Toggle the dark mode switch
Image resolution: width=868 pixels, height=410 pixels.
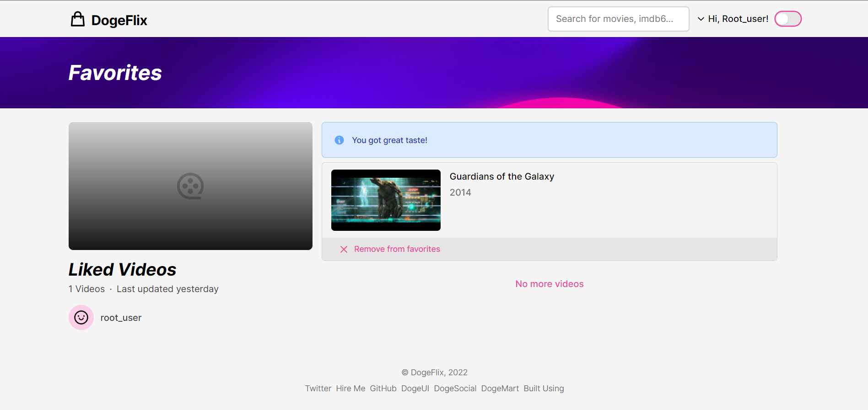point(787,19)
